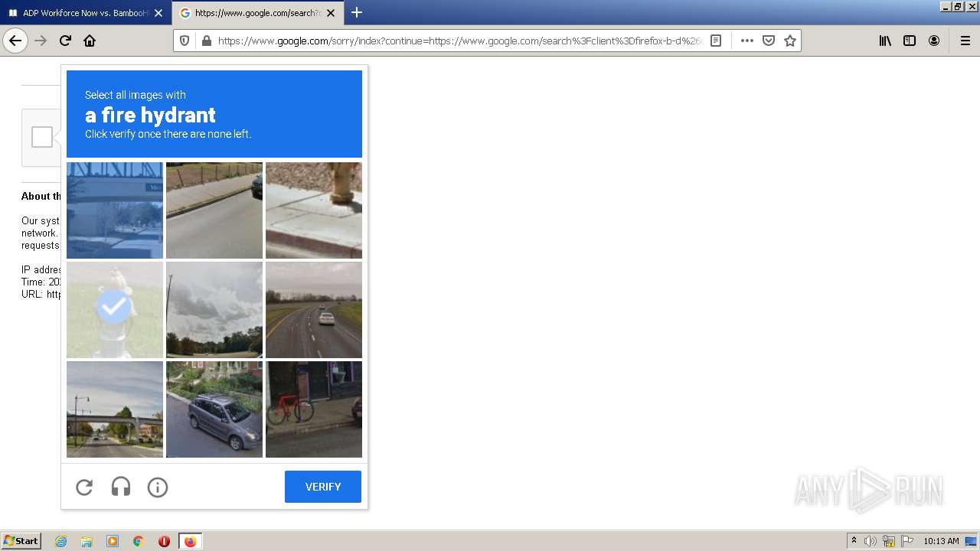
Task: Select the tile with hydrant base on sidewalk
Action: pos(314,210)
